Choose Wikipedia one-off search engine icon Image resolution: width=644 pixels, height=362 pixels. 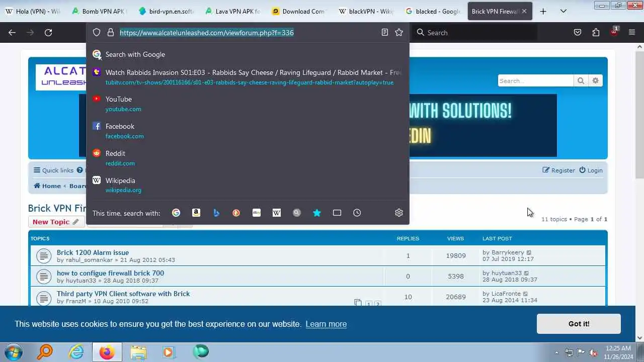tap(277, 213)
